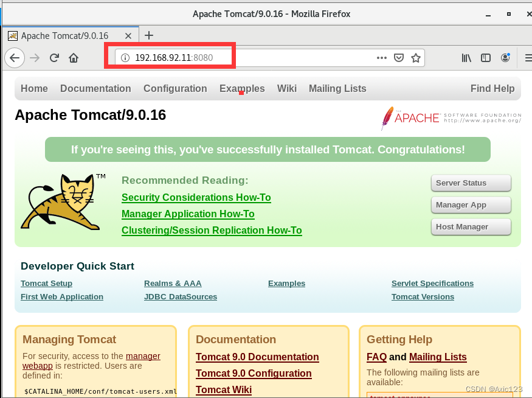The width and height of the screenshot is (532, 398).
Task: Reload the current page
Action: [x=54, y=58]
